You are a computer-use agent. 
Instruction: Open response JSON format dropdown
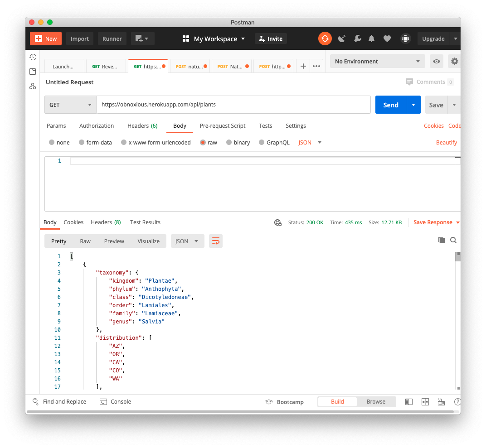[188, 241]
